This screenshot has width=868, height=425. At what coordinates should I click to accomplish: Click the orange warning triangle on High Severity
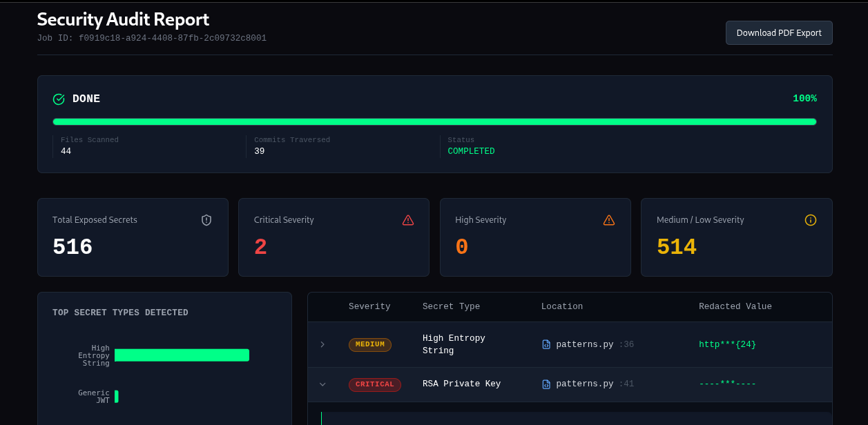[609, 220]
